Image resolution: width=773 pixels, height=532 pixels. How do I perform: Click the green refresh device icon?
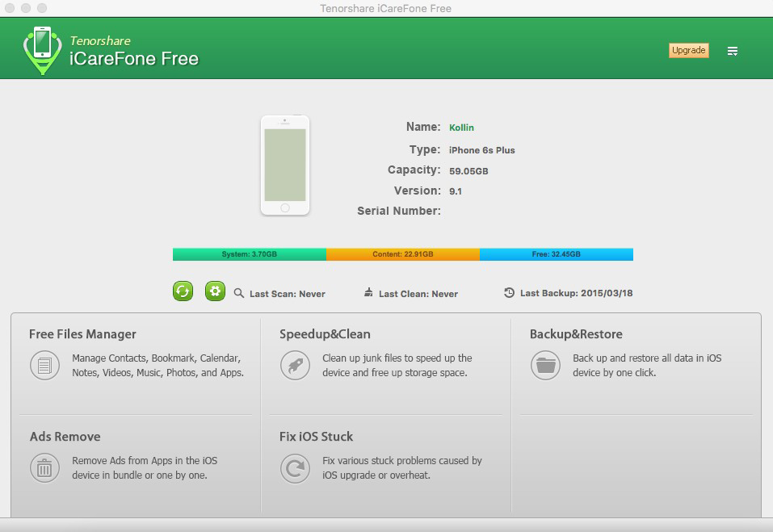pyautogui.click(x=183, y=291)
